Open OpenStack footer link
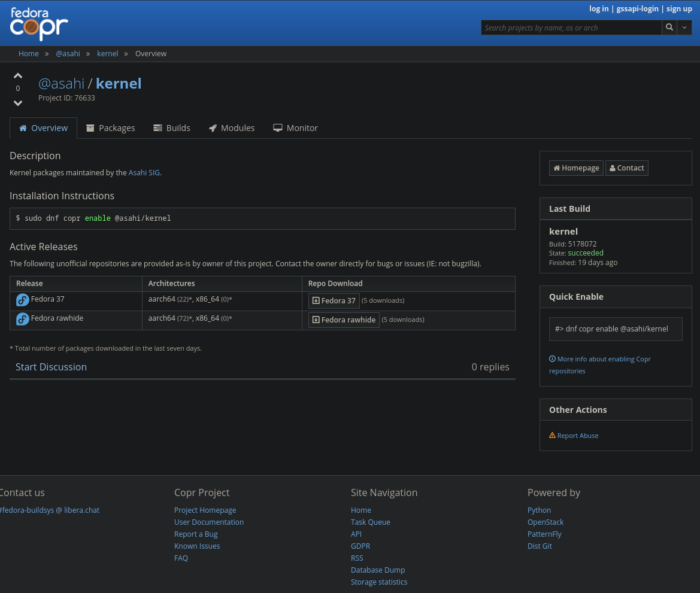This screenshot has width=700, height=593. [546, 522]
